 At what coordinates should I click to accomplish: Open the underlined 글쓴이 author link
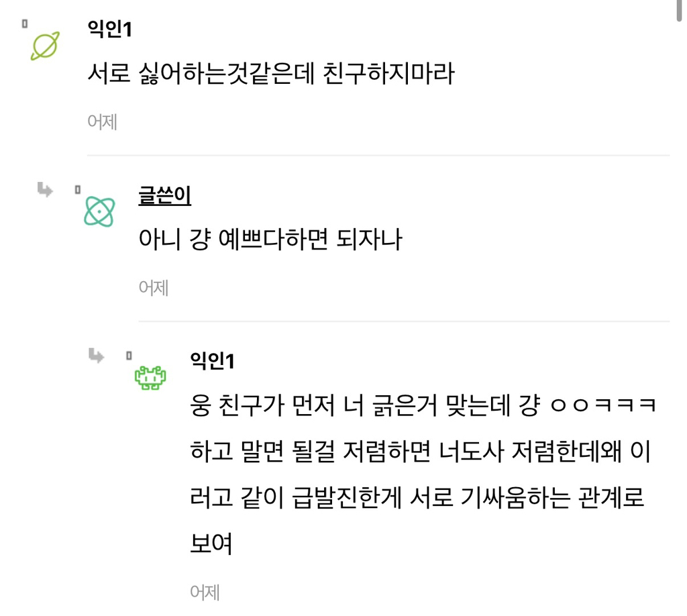[164, 195]
